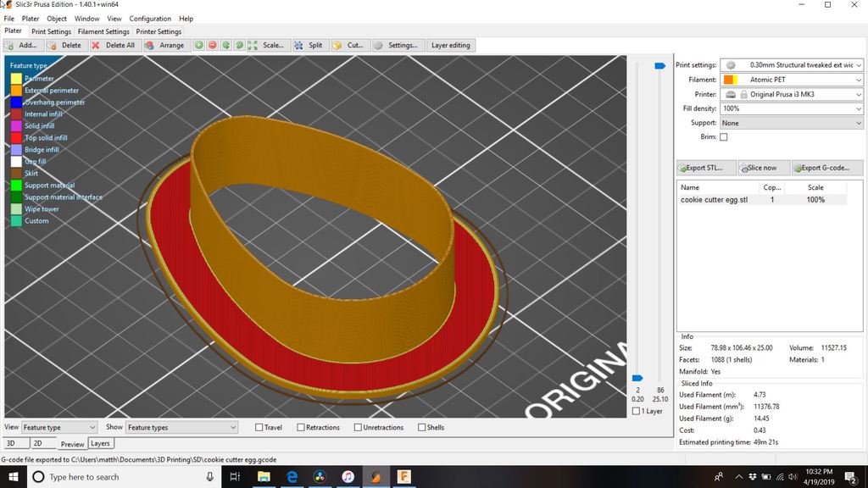Image resolution: width=868 pixels, height=488 pixels.
Task: Click the bottom layer slider handle
Action: (637, 378)
